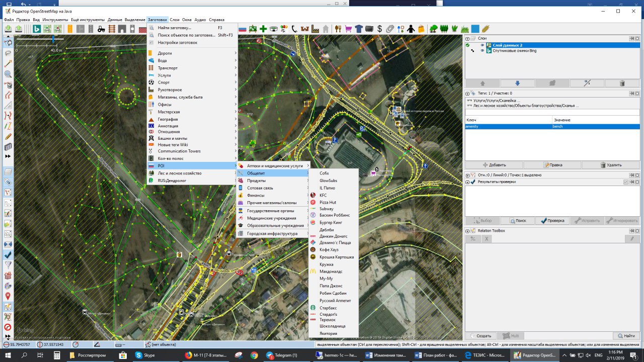Collapse the Результаты проверки panel arrow
The image size is (644, 362).
click(x=467, y=182)
